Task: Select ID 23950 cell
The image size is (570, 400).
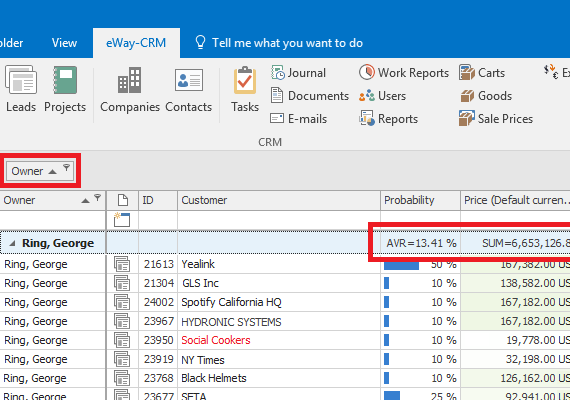Action: (x=158, y=340)
